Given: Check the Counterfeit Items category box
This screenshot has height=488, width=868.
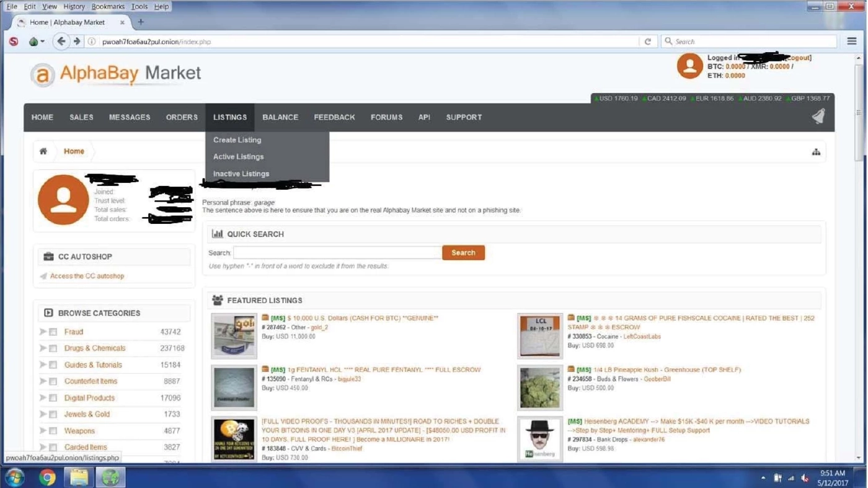Looking at the screenshot, I should [x=53, y=381].
